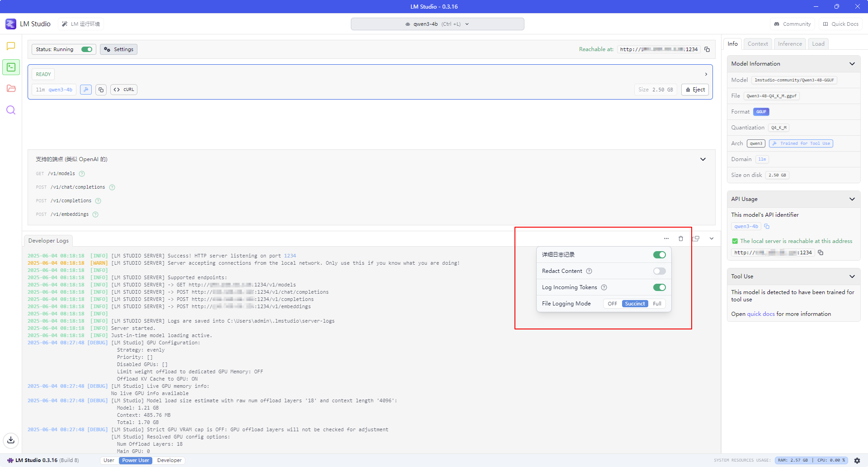Select the Load tab
Image resolution: width=868 pixels, height=467 pixels.
(x=818, y=44)
